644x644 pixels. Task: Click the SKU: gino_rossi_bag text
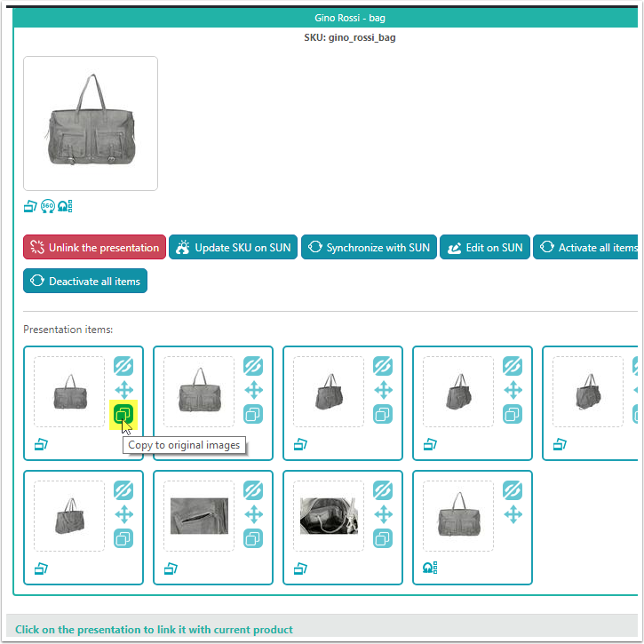(x=350, y=38)
